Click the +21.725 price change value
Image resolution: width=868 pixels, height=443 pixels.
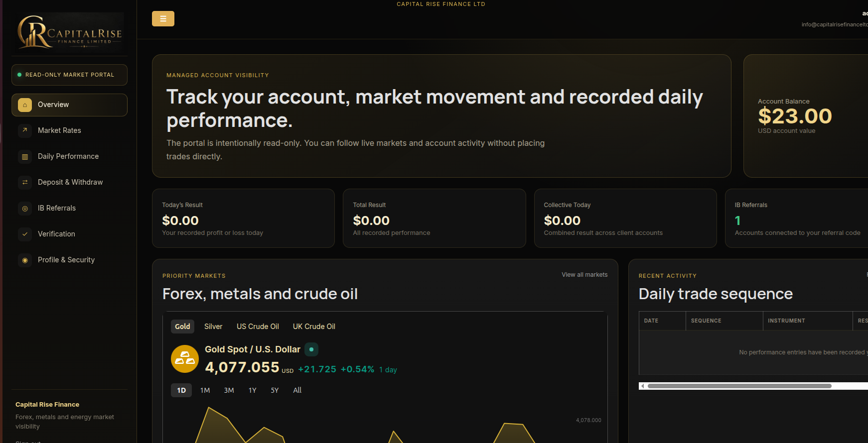point(317,369)
